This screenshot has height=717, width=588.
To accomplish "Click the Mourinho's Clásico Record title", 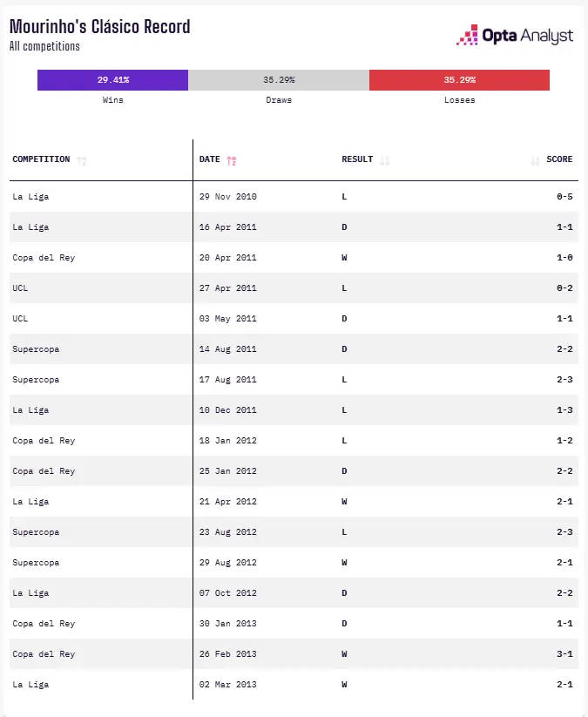I will [x=99, y=26].
